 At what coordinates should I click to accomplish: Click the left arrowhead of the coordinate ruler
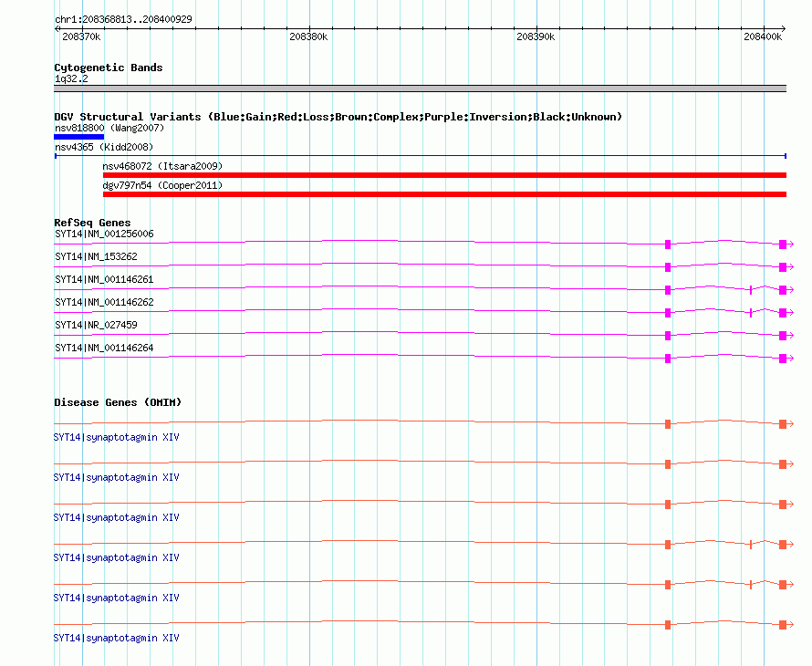click(x=57, y=29)
